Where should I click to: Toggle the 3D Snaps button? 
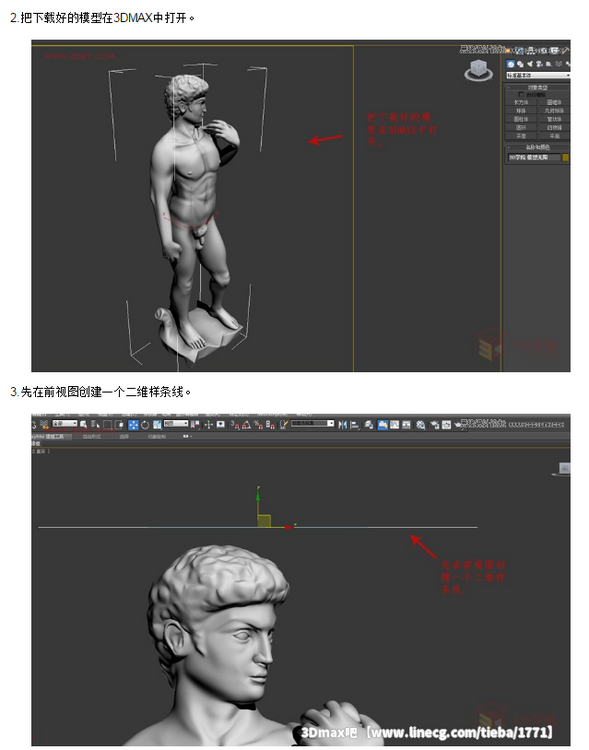(x=234, y=425)
